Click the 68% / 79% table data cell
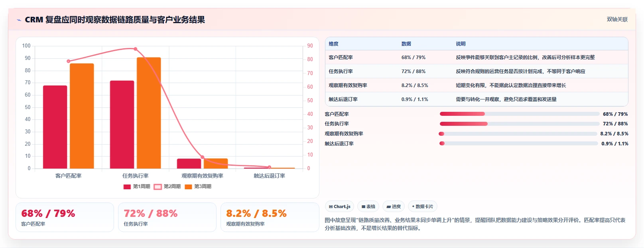This screenshot has width=644, height=248. point(413,58)
